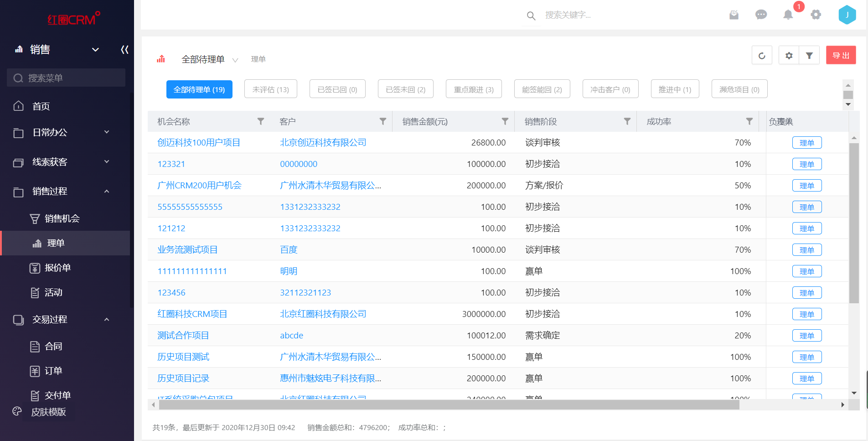868x441 pixels.
Task: Expand the 全部待理单 view dropdown
Action: pyautogui.click(x=235, y=60)
